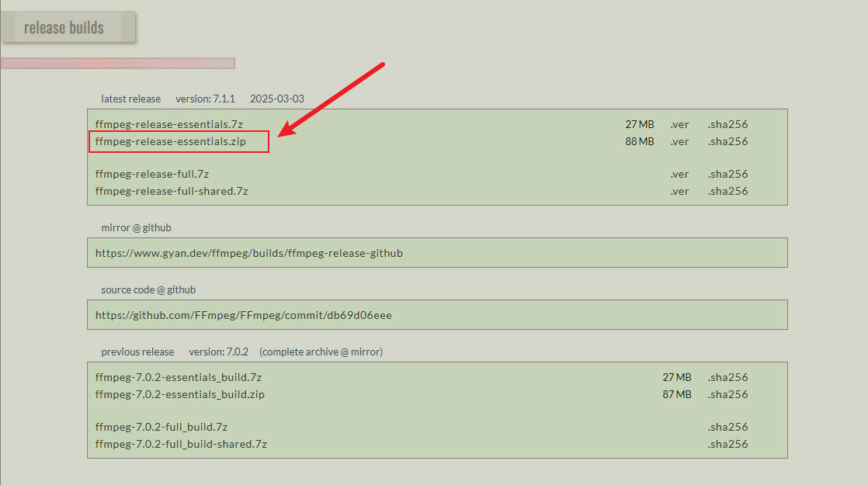The image size is (868, 485).
Task: Click the '27 MB' size of ffmpeg-7.0.2-essentials_build.7z
Action: coord(676,377)
